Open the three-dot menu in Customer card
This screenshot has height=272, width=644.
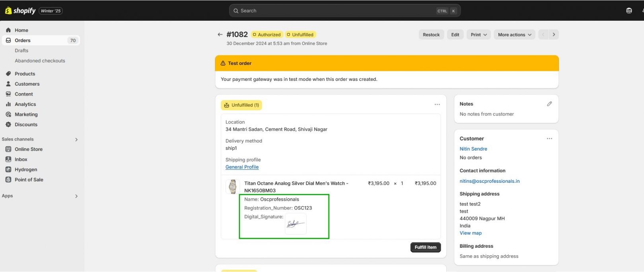(x=549, y=139)
